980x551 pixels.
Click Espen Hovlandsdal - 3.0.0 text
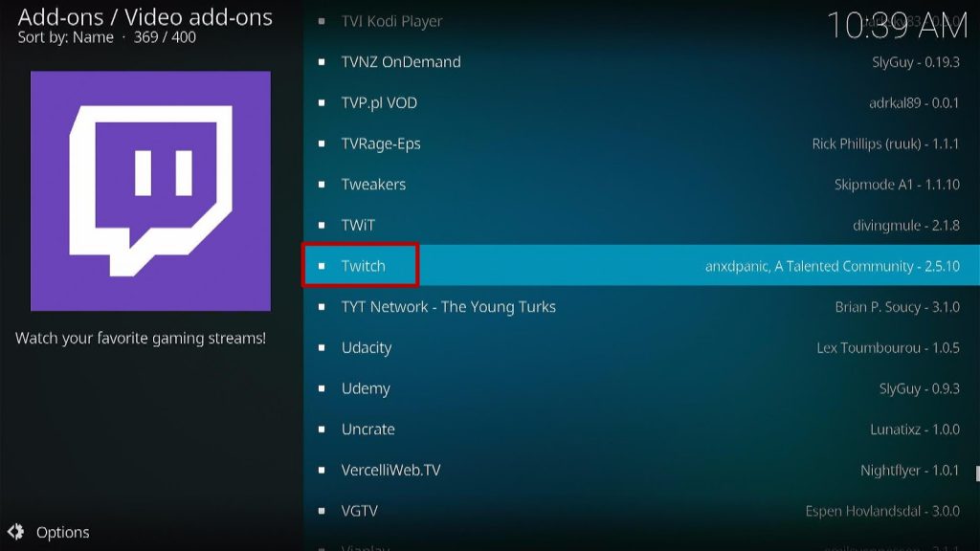[x=882, y=511]
